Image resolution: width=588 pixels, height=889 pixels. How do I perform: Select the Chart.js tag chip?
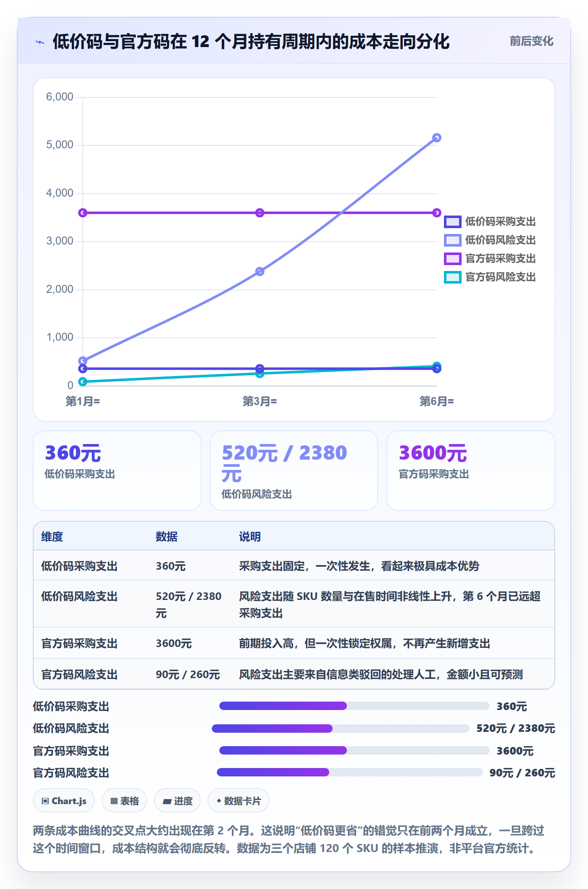(64, 801)
